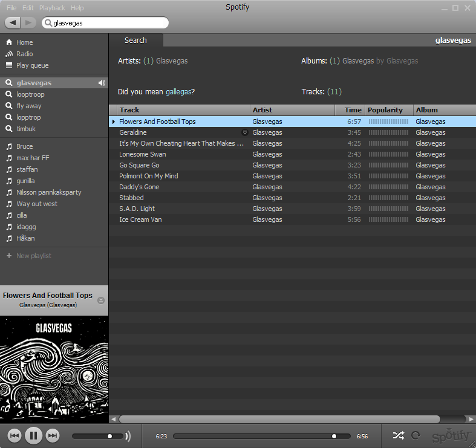Select the S.A.D. Light track
476x448 pixels.
[x=292, y=209]
